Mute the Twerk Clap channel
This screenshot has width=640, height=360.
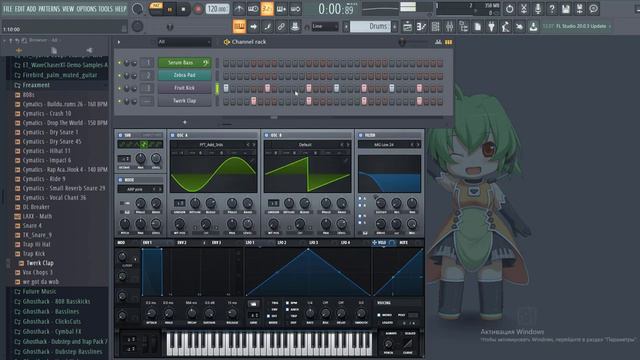[x=120, y=101]
